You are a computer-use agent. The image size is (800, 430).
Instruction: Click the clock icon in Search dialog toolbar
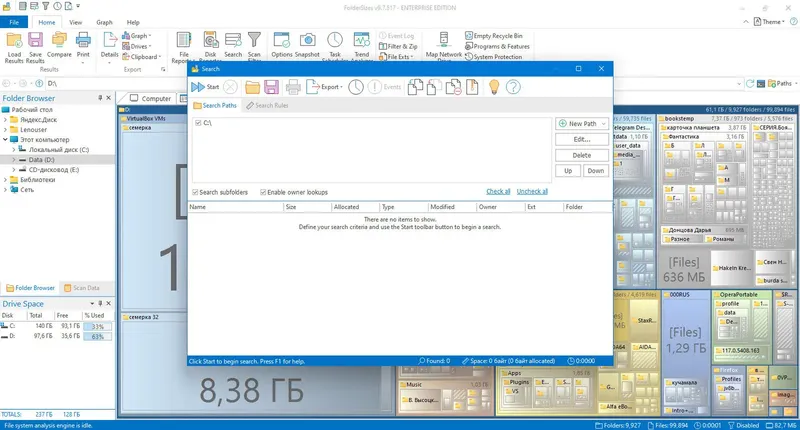tap(356, 87)
